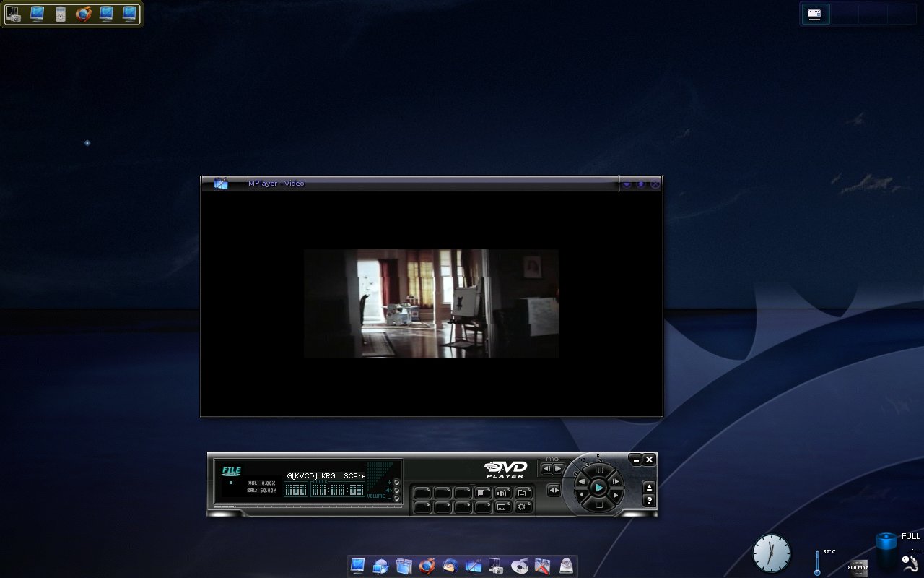Click the DVD Player logo
Image resolution: width=924 pixels, height=578 pixels.
pyautogui.click(x=505, y=469)
